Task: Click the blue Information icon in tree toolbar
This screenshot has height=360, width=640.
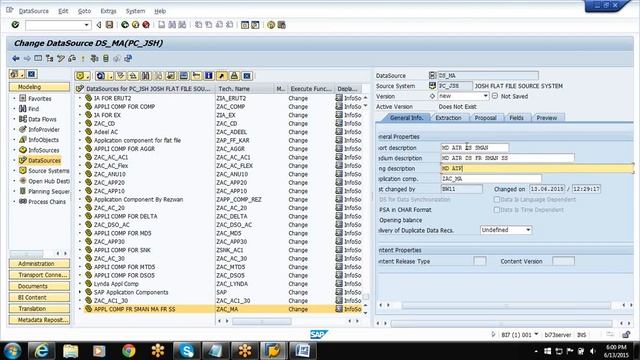Action: coord(209,76)
